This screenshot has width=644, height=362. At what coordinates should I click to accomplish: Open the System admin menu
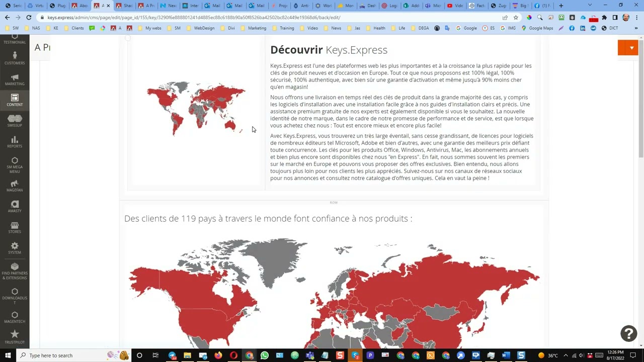pyautogui.click(x=15, y=248)
